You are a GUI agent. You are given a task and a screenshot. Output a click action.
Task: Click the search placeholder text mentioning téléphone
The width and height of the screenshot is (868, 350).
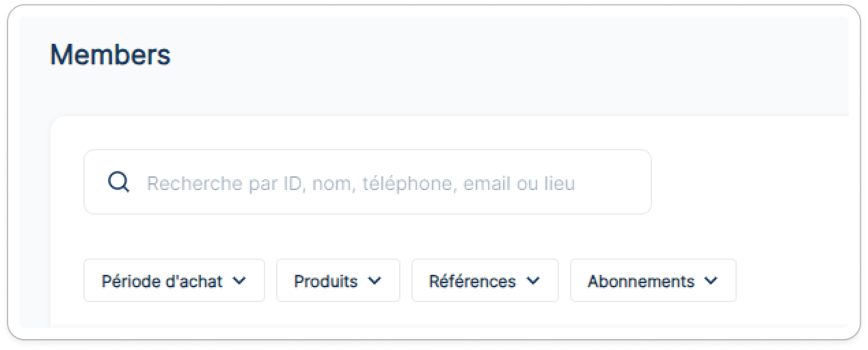[360, 183]
